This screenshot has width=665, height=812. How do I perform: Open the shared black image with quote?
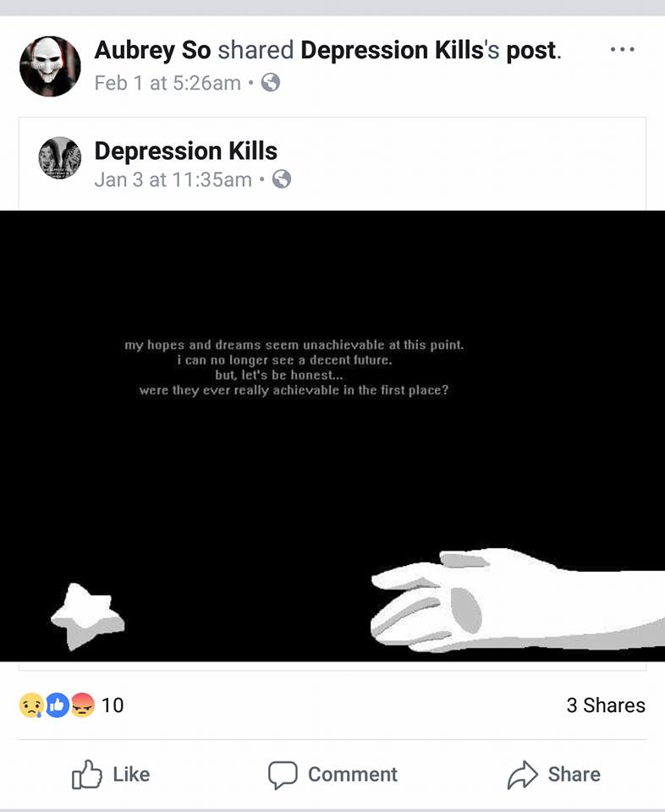point(332,436)
